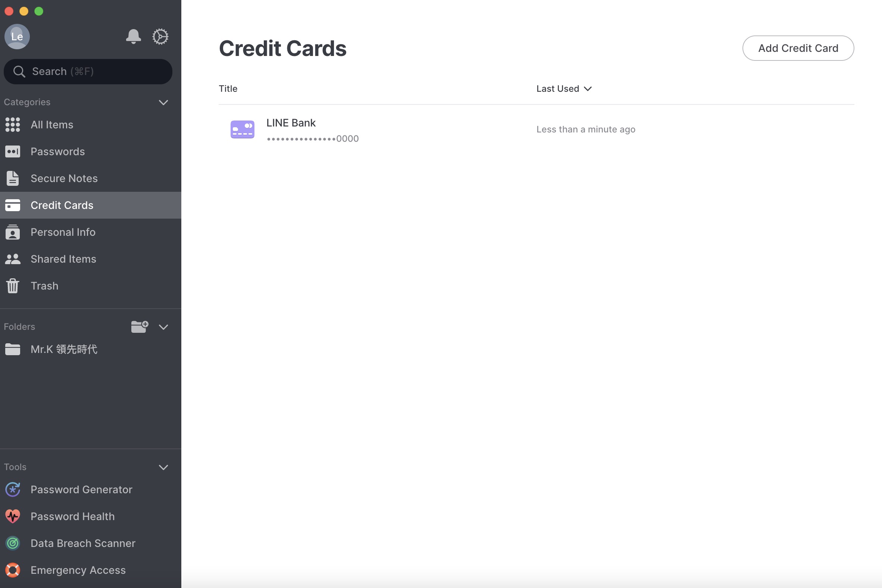Open the Trash category
The height and width of the screenshot is (588, 882).
(x=90, y=286)
